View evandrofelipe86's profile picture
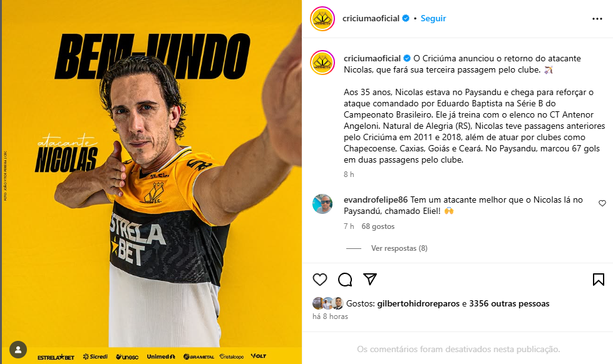Viewport: 613px width, 364px height. pyautogui.click(x=322, y=204)
